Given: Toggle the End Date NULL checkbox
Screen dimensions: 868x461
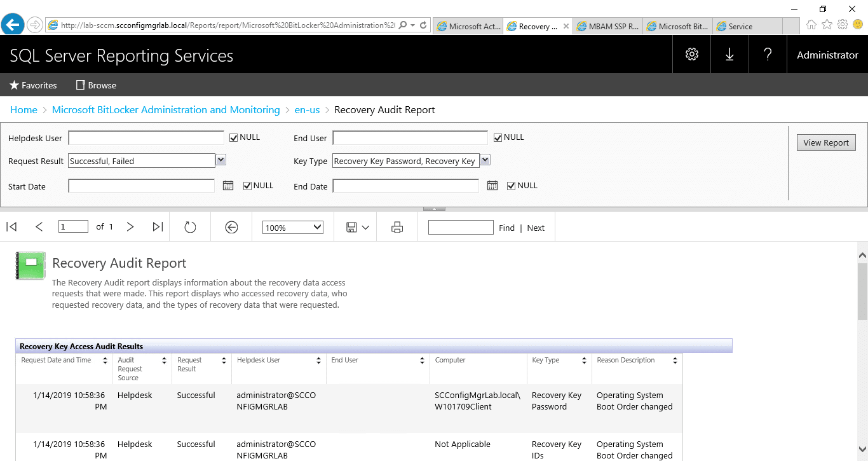Looking at the screenshot, I should pos(512,186).
